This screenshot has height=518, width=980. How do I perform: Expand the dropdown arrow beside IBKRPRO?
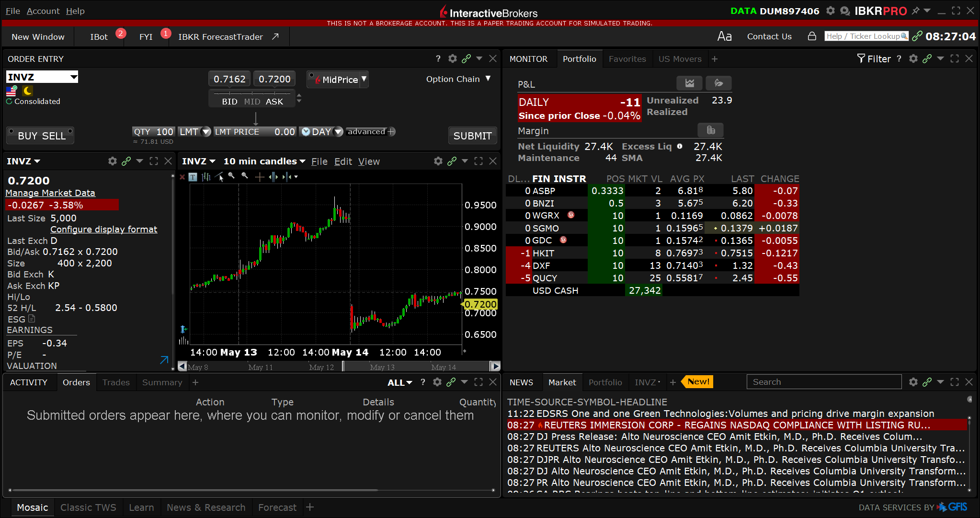point(927,11)
